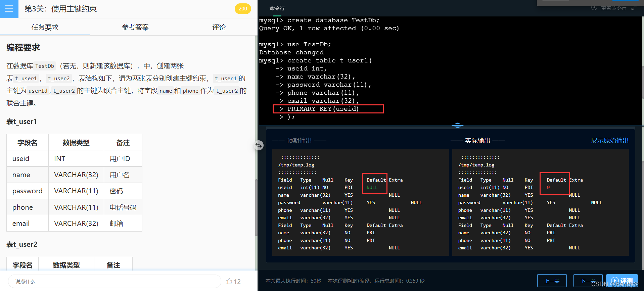
Task: Click the 下一关 button
Action: 588,281
